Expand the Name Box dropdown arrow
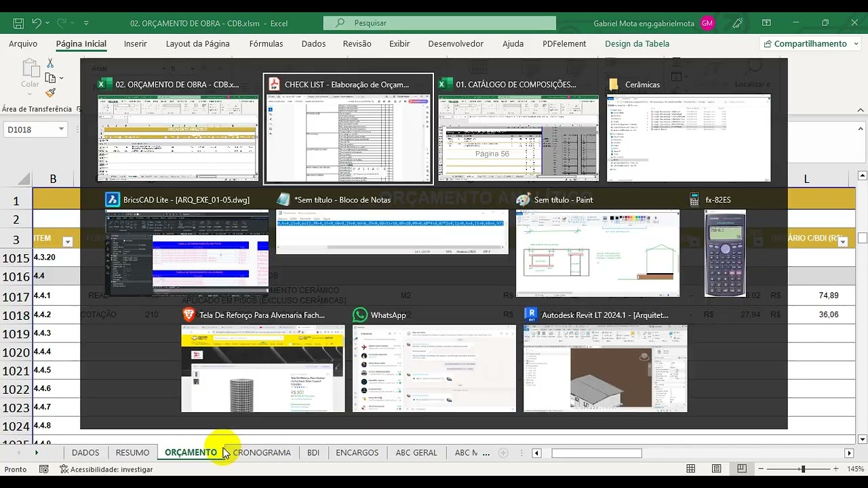 pyautogui.click(x=61, y=129)
